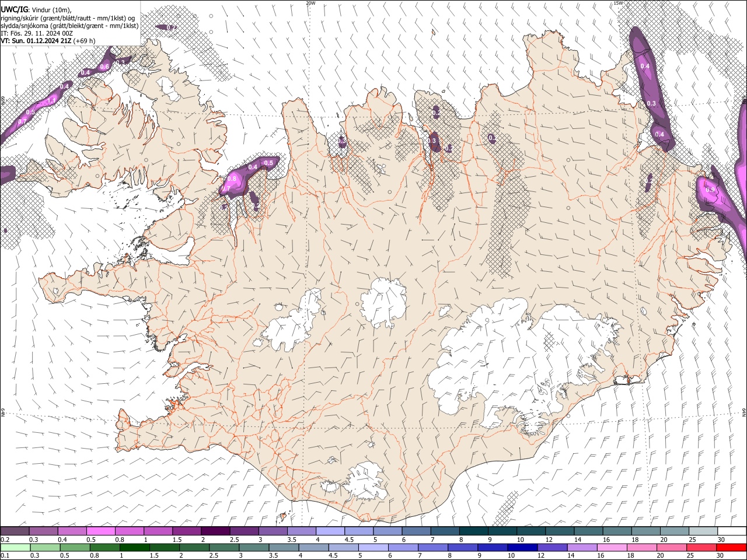Click the (+69 h) forecast offset text
The width and height of the screenshot is (747, 560).
(83, 41)
